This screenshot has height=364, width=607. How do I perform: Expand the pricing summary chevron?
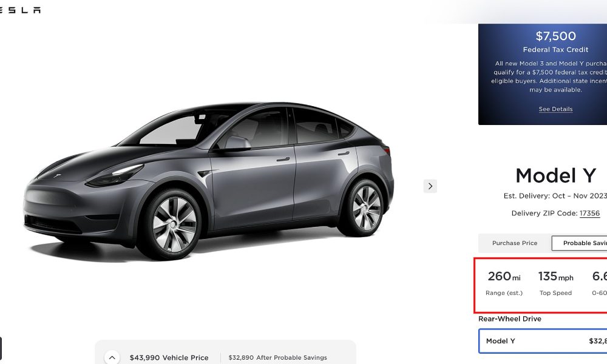point(112,357)
